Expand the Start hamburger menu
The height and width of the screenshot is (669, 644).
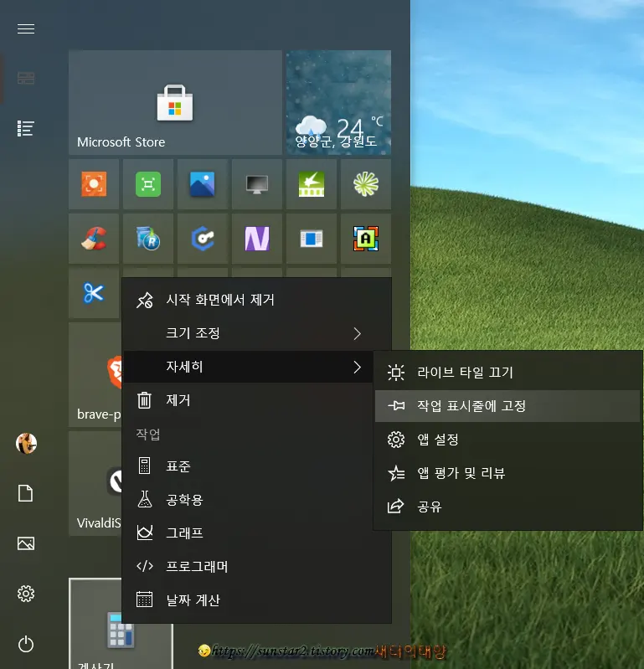(26, 28)
